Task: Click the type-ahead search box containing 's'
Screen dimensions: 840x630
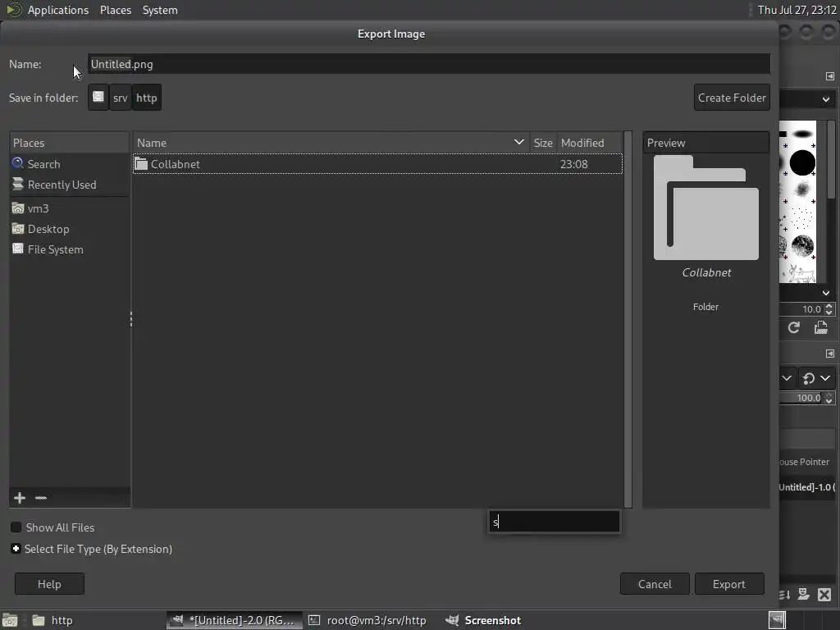Action: point(555,522)
